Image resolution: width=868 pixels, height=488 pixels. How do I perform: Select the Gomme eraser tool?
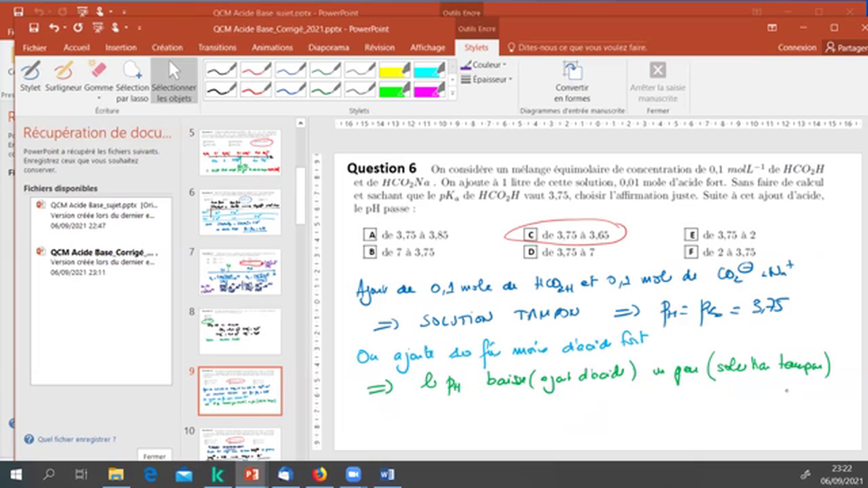pyautogui.click(x=97, y=75)
